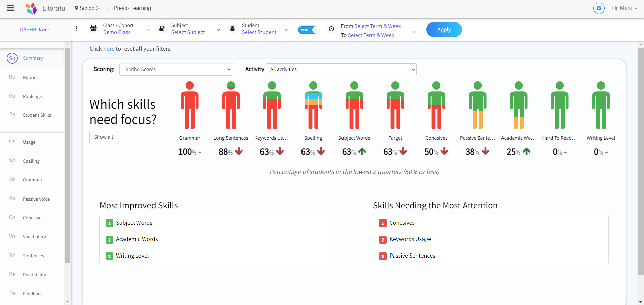The image size is (644, 305).
Task: Click the Grammar red person figure
Action: 190,105
